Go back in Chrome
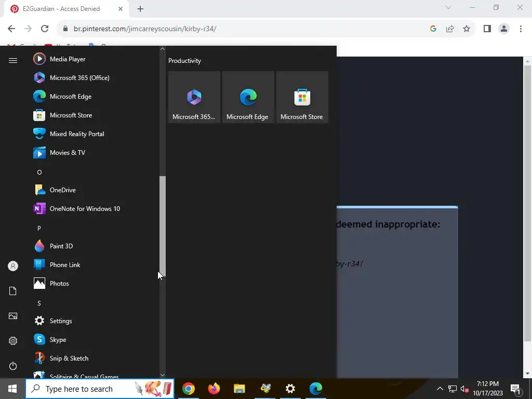 [11, 29]
